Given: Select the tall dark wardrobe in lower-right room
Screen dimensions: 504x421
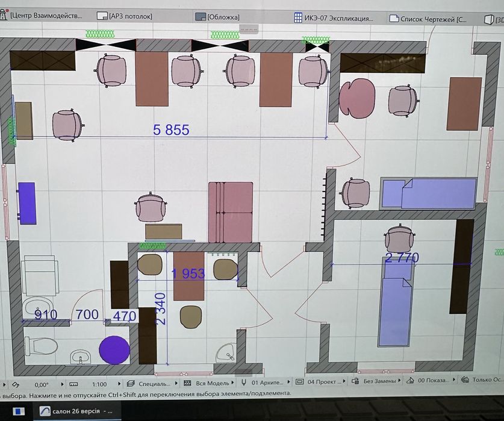Looking at the screenshot, I should coord(462,266).
